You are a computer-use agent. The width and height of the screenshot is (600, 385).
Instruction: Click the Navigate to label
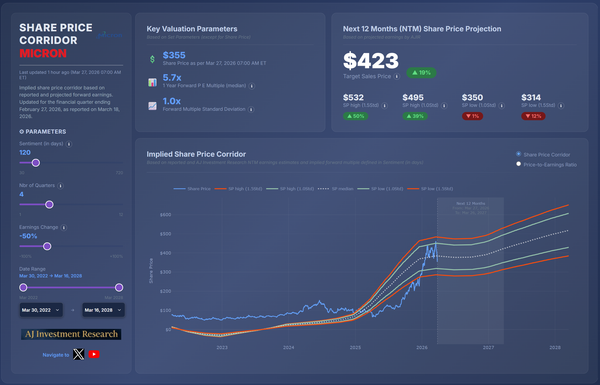(56, 355)
